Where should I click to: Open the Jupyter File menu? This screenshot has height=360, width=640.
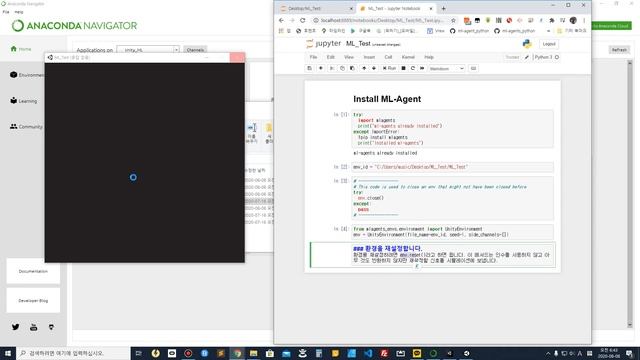tap(313, 57)
